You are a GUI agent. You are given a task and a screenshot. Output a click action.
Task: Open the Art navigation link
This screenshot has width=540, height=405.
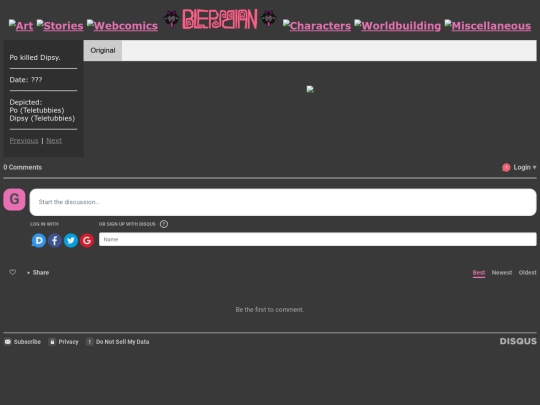(x=21, y=25)
